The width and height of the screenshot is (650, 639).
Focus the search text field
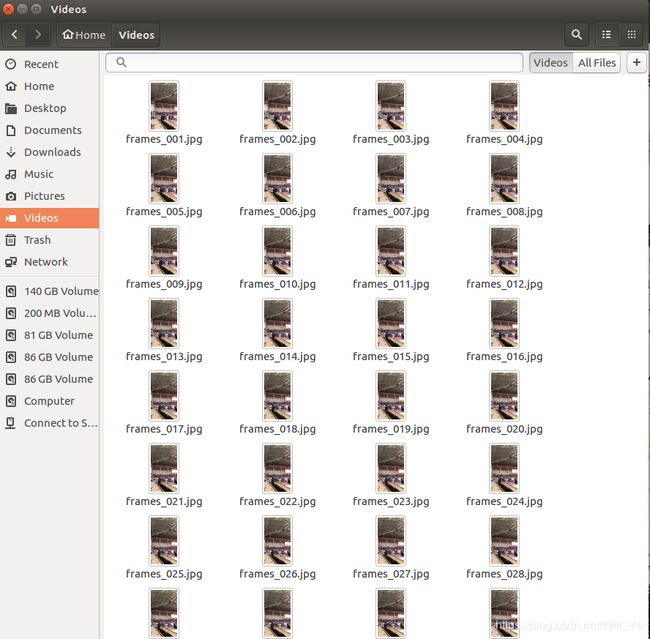pos(314,63)
